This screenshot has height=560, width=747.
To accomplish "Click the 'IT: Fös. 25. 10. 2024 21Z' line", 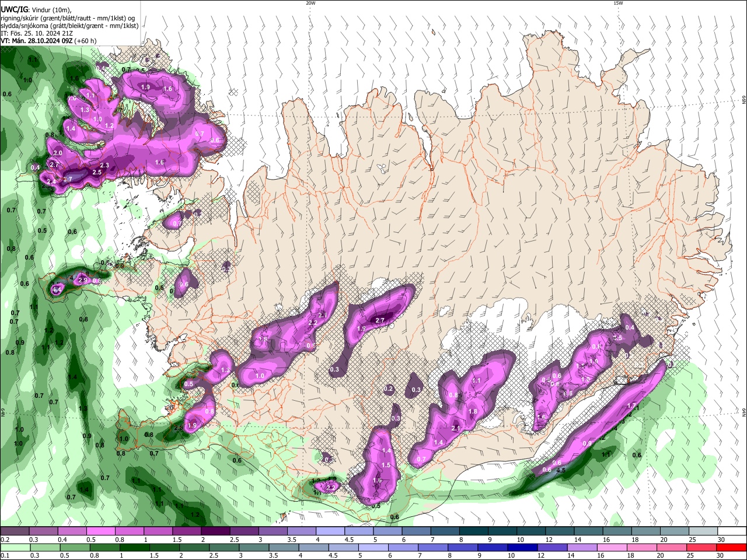I will [x=37, y=33].
